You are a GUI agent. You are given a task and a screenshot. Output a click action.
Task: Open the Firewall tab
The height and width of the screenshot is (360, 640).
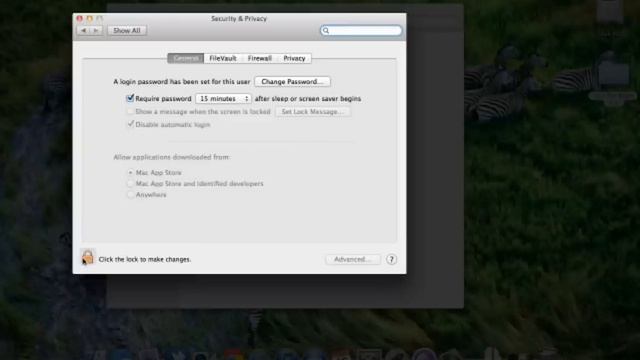(x=260, y=58)
